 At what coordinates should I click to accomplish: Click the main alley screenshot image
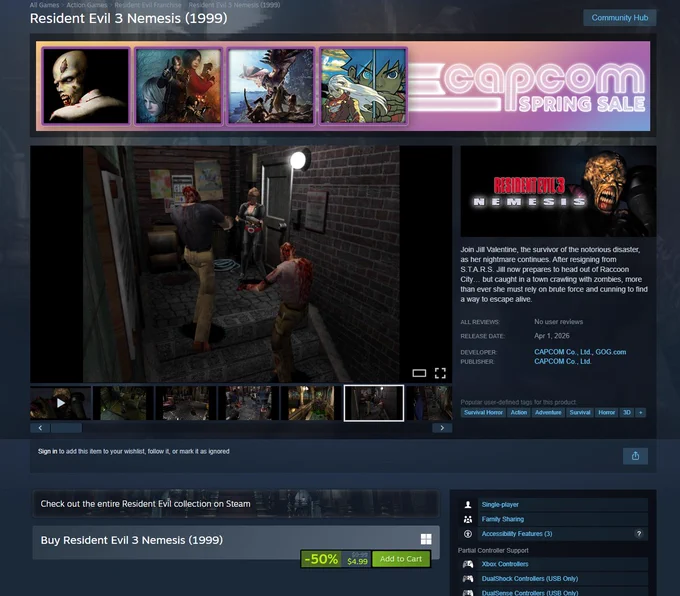click(x=241, y=264)
